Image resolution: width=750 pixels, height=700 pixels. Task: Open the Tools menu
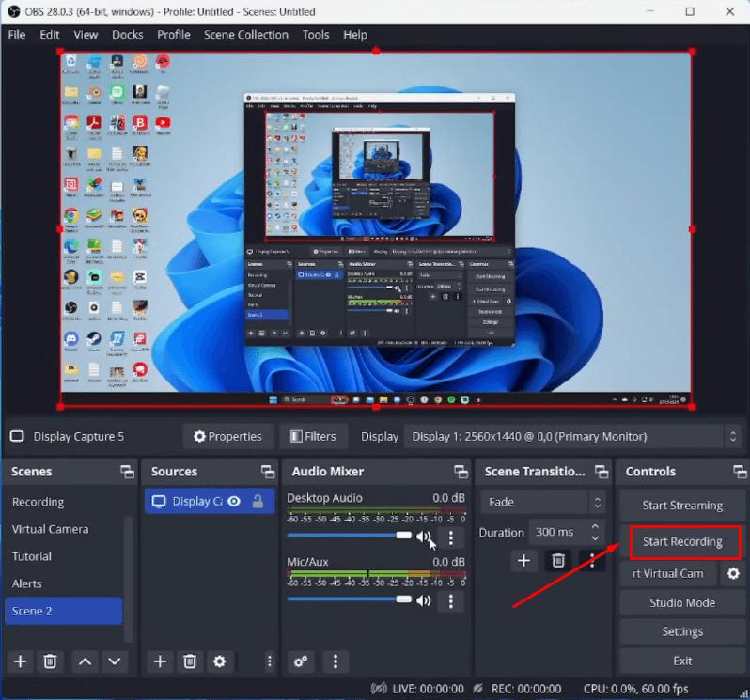click(x=316, y=35)
